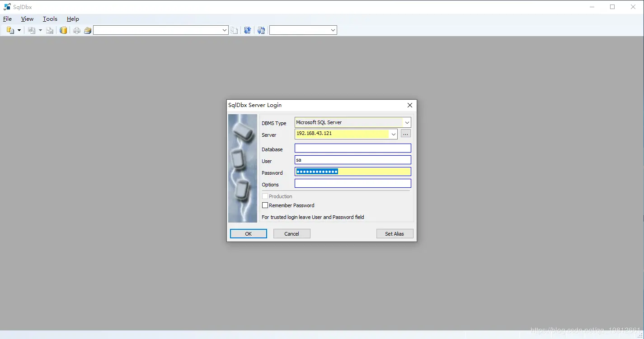Click into the Database input field
The width and height of the screenshot is (644, 339).
click(353, 148)
